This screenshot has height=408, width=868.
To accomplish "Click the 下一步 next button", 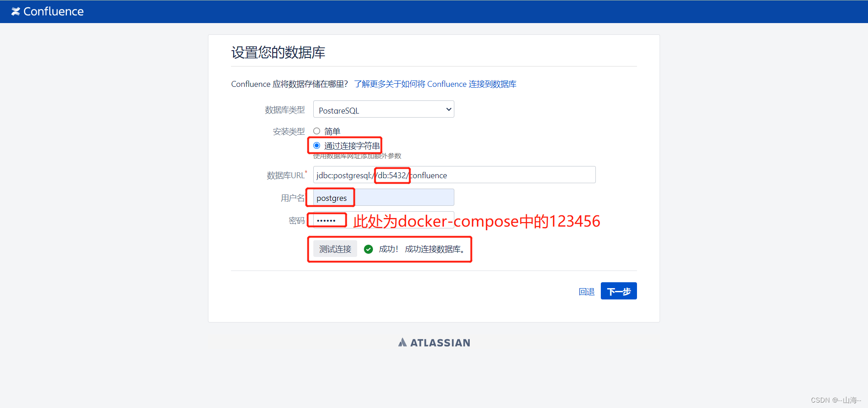I will coord(618,291).
